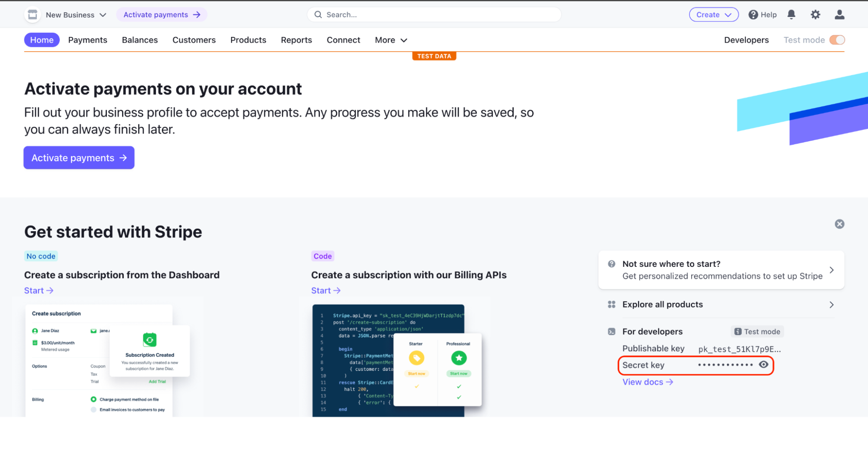Image resolution: width=868 pixels, height=452 pixels.
Task: Copy the Publishable key value pk_test
Action: click(x=739, y=349)
